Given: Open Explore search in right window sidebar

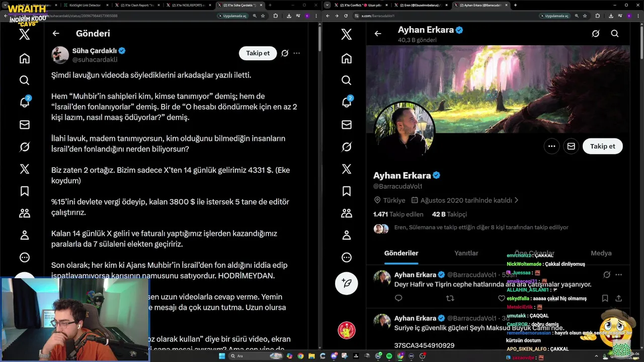Looking at the screenshot, I should [346, 80].
